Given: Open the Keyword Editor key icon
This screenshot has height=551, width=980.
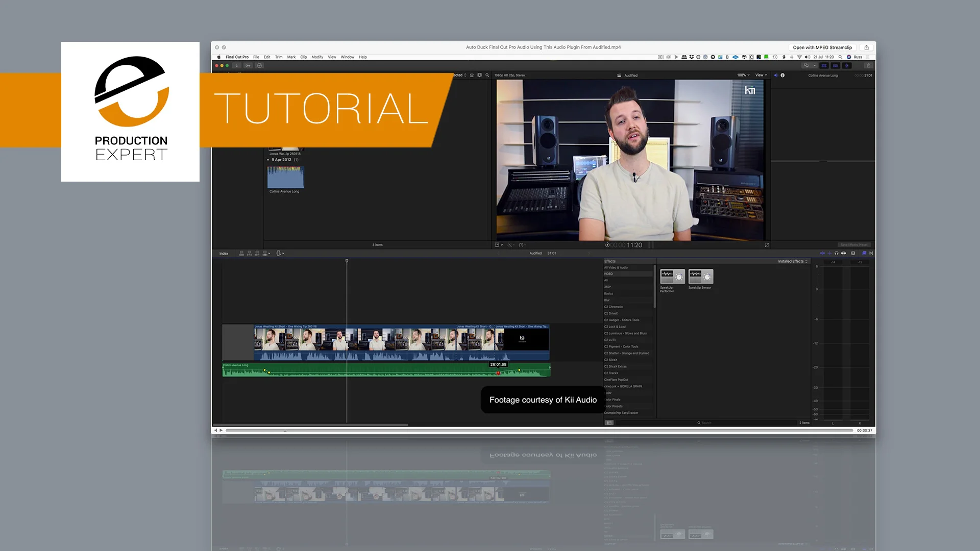Looking at the screenshot, I should coord(248,66).
